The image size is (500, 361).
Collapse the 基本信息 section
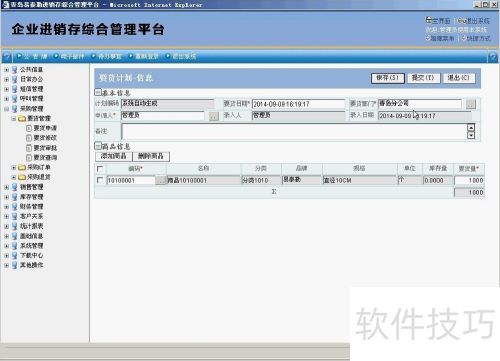98,92
